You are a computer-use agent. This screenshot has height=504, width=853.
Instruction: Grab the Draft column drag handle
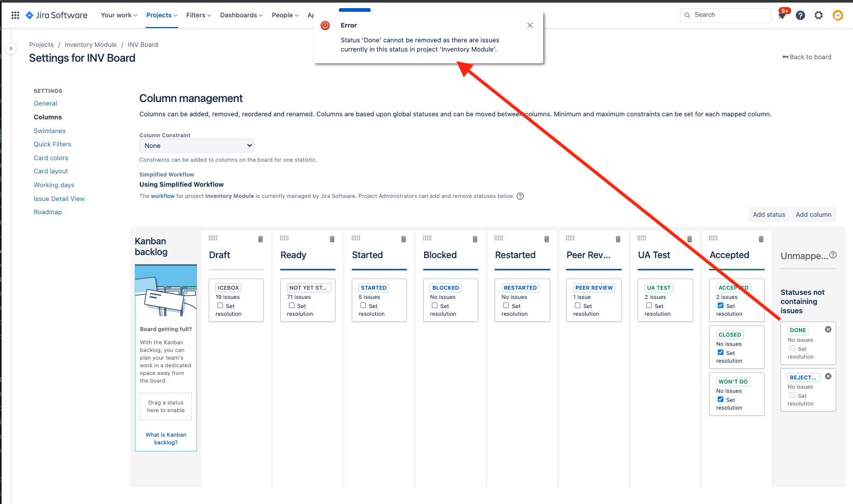pos(213,238)
